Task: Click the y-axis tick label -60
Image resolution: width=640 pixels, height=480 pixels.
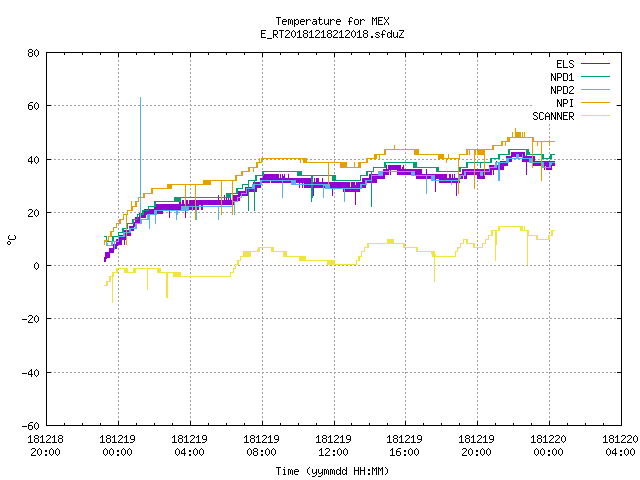Action: [31, 426]
